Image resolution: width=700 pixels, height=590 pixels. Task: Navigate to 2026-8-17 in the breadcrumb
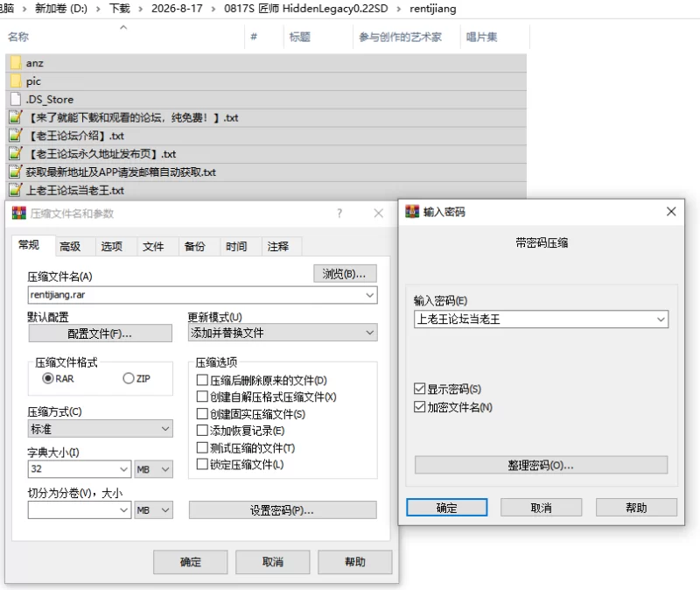pyautogui.click(x=177, y=9)
